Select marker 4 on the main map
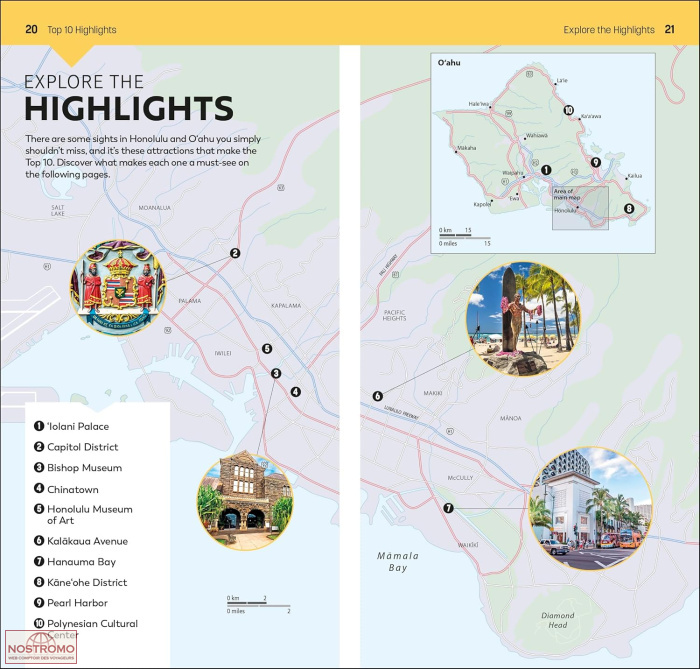 pos(296,392)
